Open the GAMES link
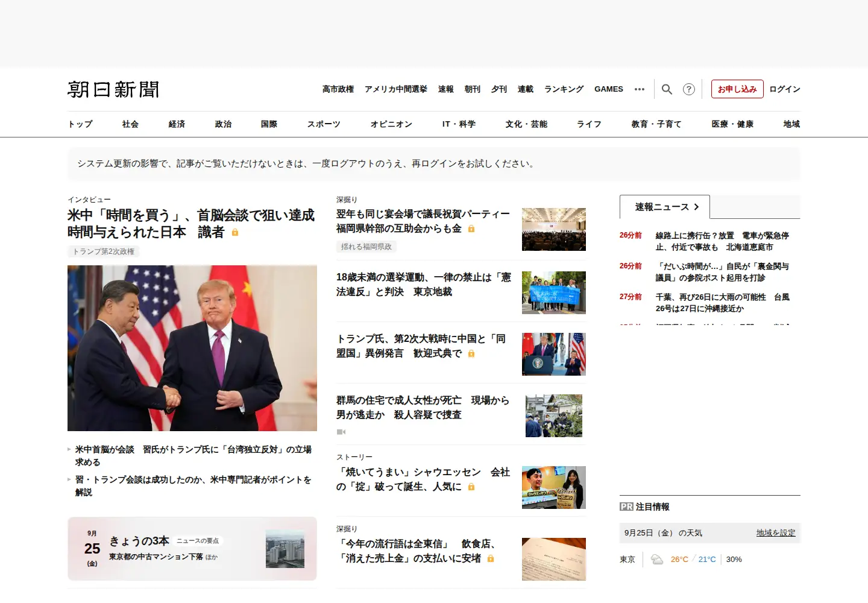The image size is (868, 603). (x=609, y=89)
